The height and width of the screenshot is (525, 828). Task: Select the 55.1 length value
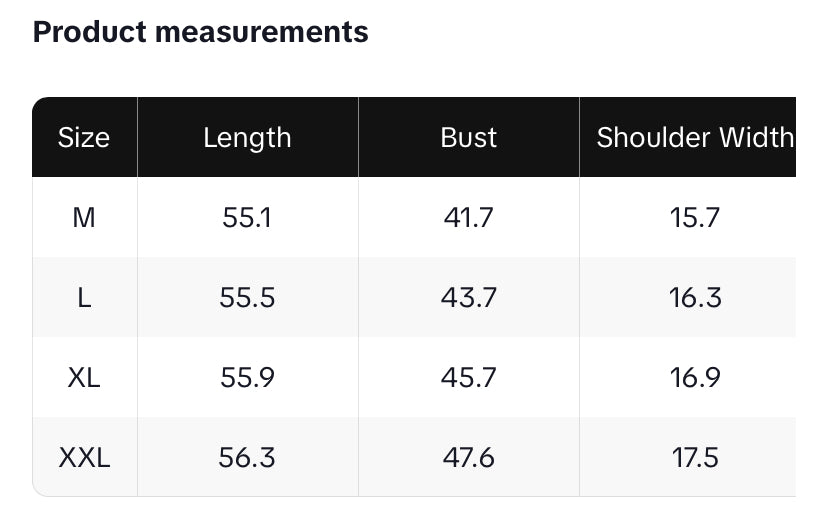click(247, 217)
